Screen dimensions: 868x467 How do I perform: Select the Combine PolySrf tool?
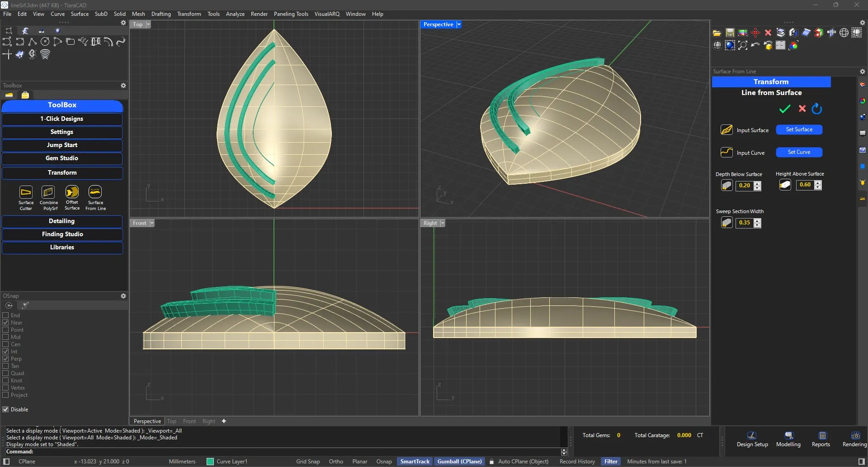pos(48,192)
